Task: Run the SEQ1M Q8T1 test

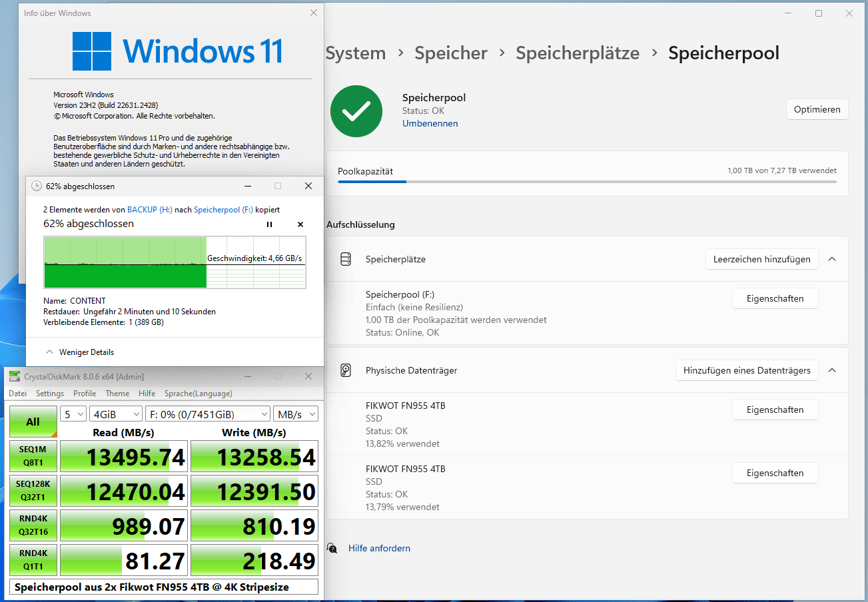Action: click(33, 456)
